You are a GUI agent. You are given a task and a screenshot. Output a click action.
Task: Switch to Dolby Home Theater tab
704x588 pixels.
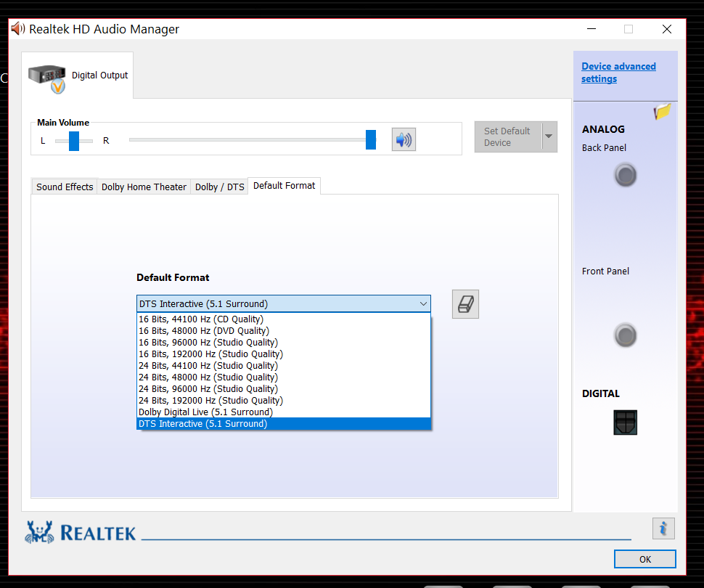[x=144, y=187]
